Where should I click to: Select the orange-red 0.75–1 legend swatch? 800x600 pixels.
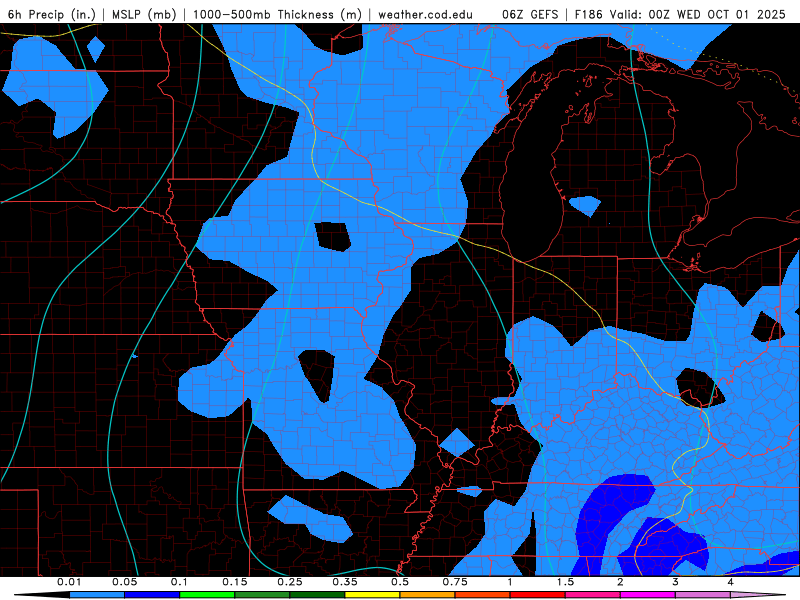(483, 595)
